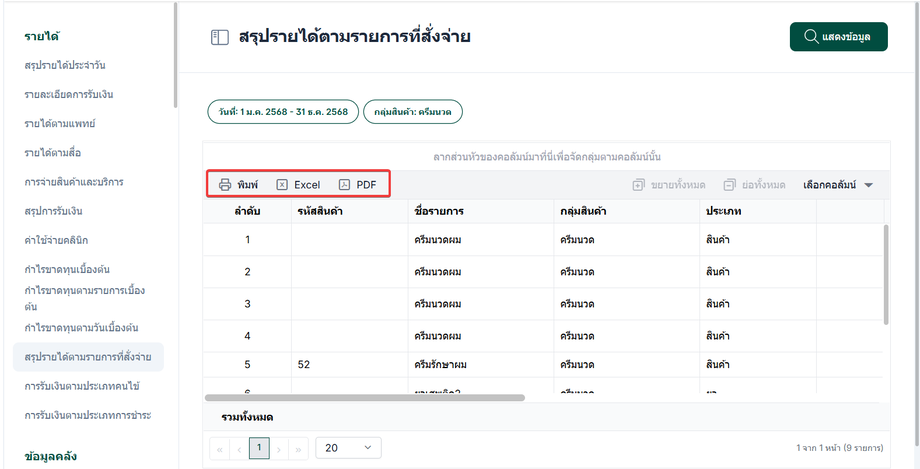Click the expand-all icon beside ขยายทั้งหมด

coord(638,185)
